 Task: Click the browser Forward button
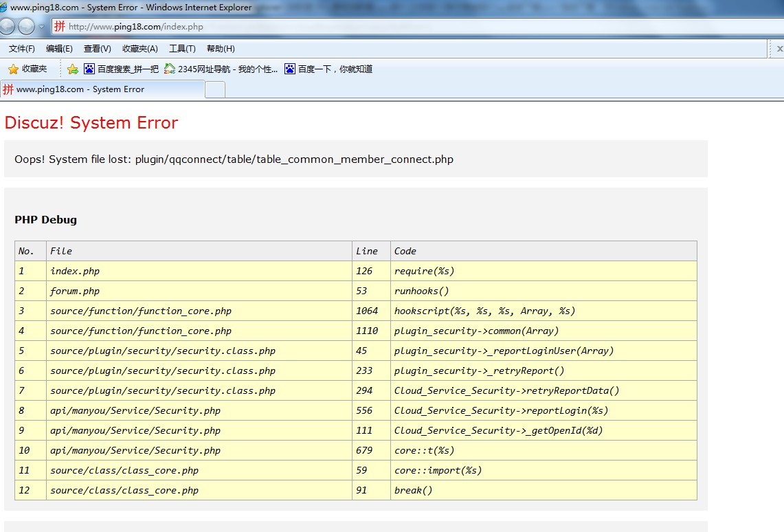point(27,27)
